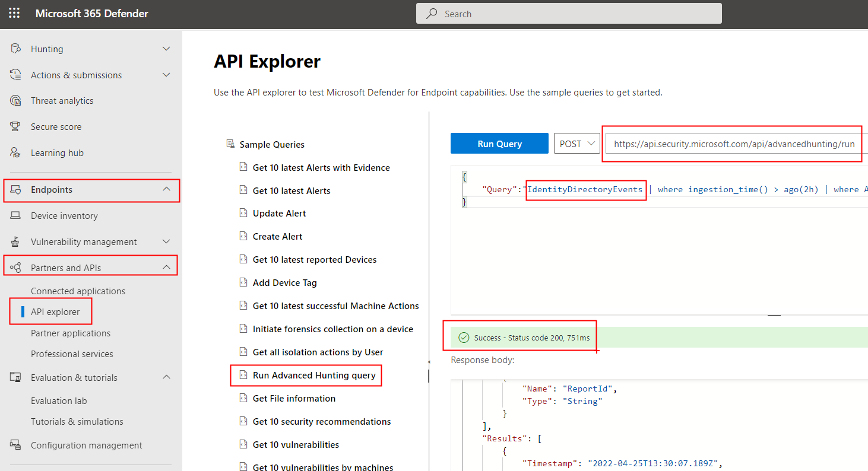The width and height of the screenshot is (868, 471).
Task: Click the Success status code 200 message
Action: 532,338
